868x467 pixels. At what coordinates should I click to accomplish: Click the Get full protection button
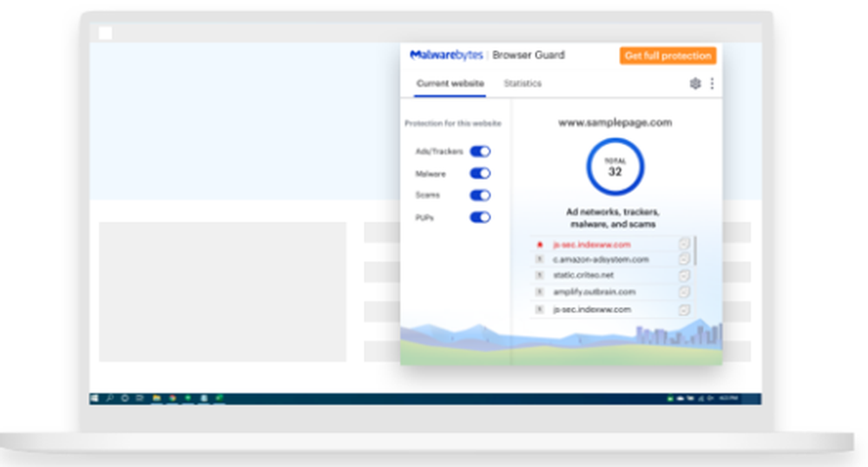click(667, 56)
